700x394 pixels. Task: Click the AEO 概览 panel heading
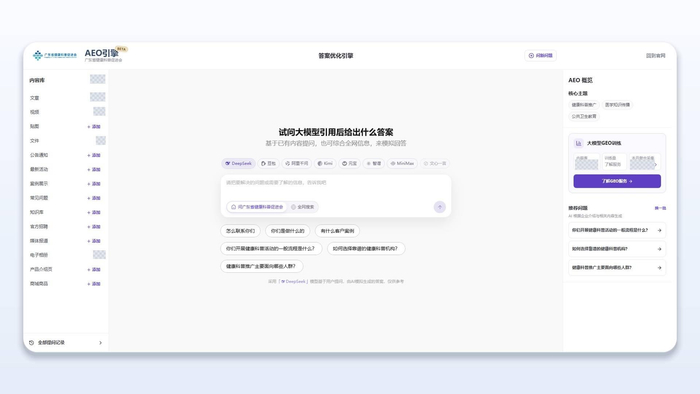pyautogui.click(x=580, y=80)
